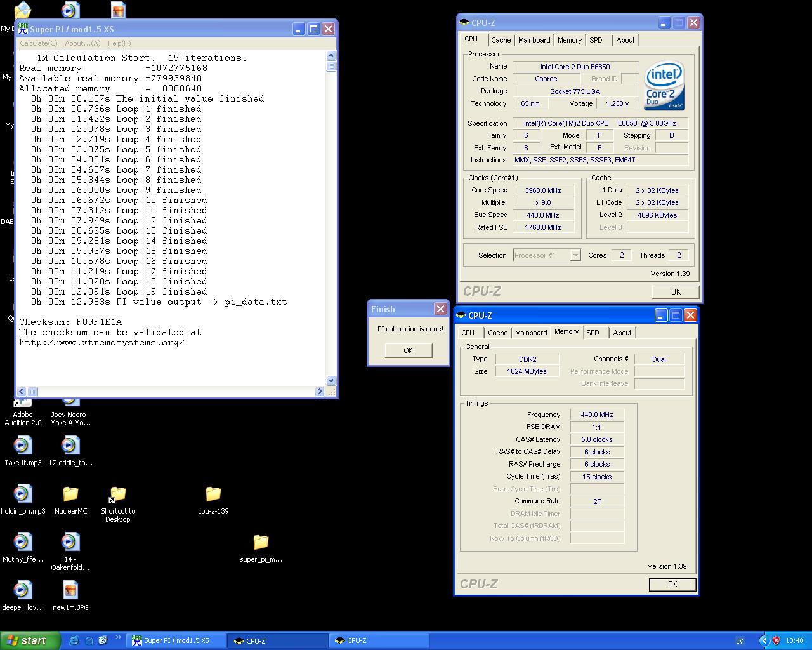Screen dimensions: 812x650
Task: Switch to Mainboard tab in top CPU-Z
Action: pyautogui.click(x=534, y=40)
